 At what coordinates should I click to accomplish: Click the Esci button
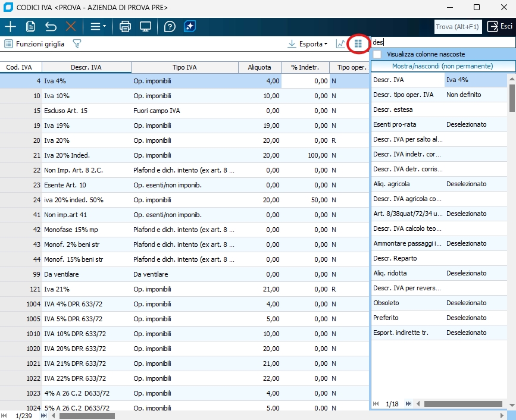tap(500, 27)
